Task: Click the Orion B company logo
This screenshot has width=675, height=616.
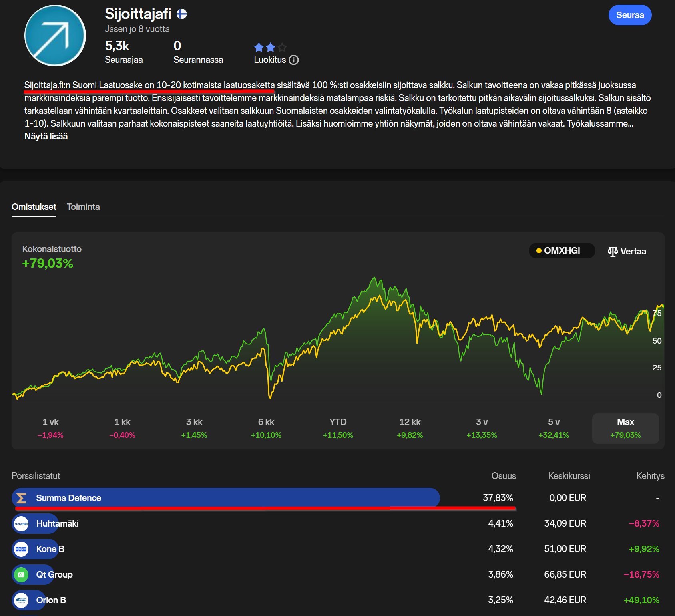Action: click(22, 600)
